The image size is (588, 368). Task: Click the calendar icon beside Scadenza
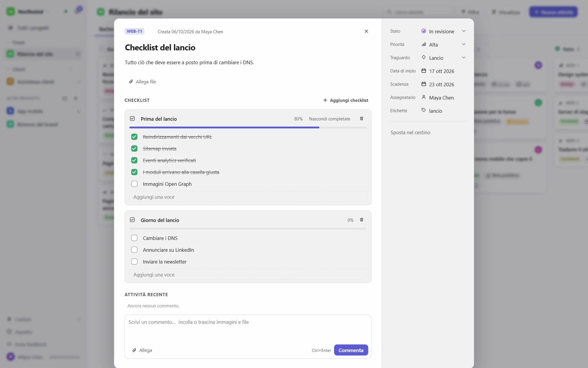tap(424, 84)
